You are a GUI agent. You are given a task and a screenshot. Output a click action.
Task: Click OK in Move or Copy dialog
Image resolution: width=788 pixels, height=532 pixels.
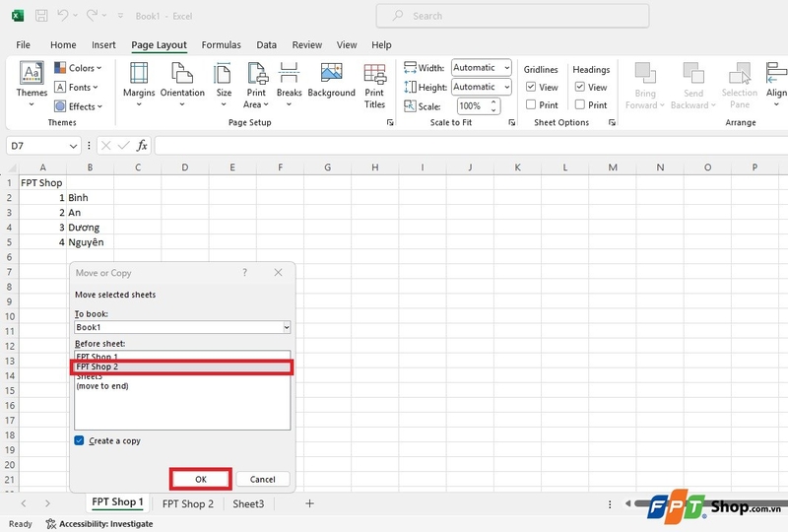201,479
